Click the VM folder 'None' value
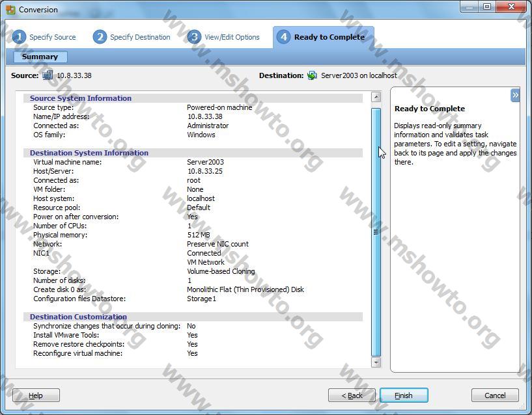The width and height of the screenshot is (532, 415). click(x=195, y=189)
